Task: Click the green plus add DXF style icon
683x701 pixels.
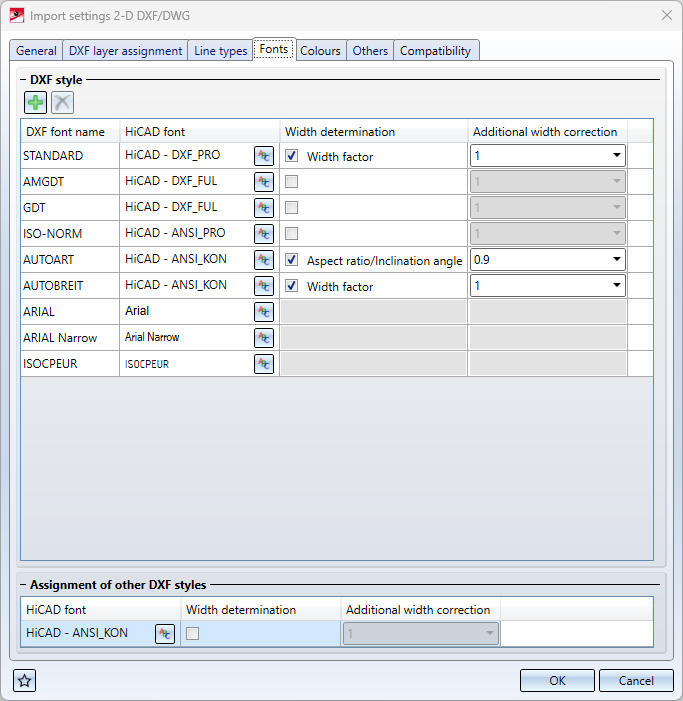Action: 36,102
